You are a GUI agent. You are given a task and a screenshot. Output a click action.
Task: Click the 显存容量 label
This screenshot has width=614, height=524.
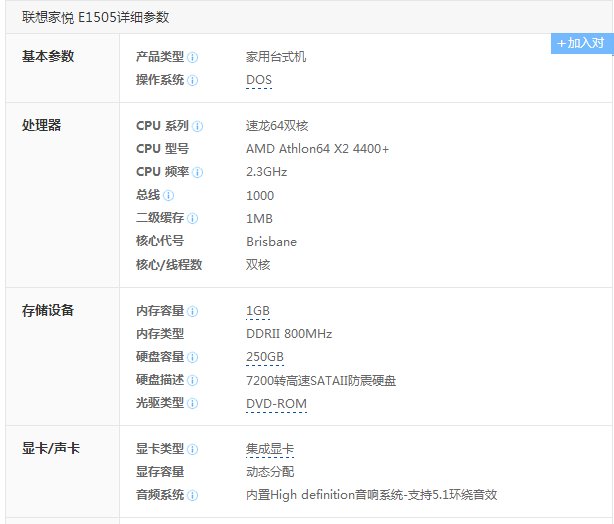point(160,472)
